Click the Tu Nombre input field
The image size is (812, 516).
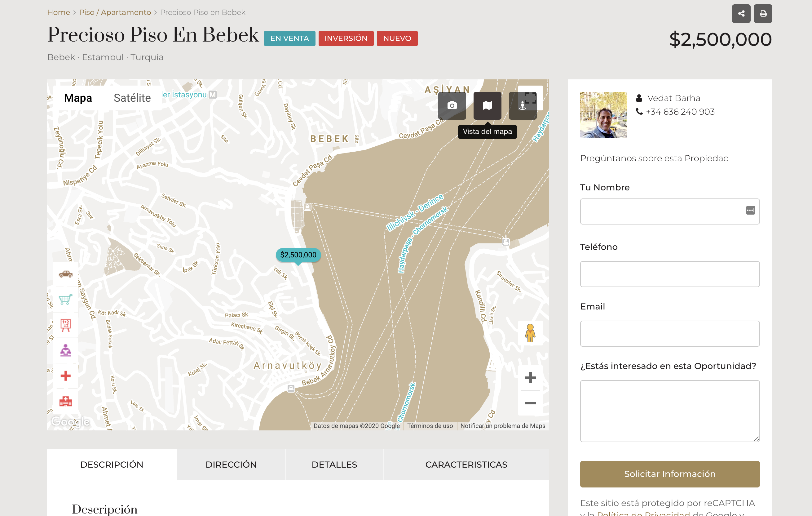pos(661,211)
